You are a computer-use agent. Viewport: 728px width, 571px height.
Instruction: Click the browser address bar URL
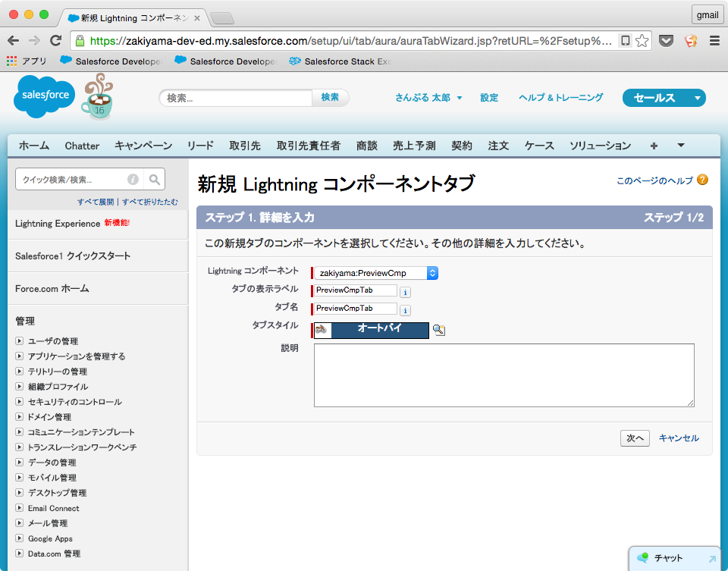350,41
